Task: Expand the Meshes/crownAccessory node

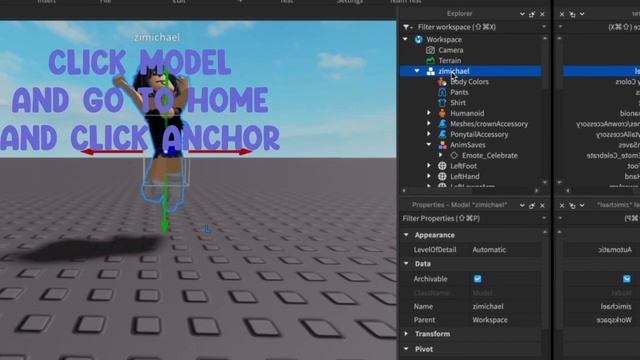Action: (429, 123)
